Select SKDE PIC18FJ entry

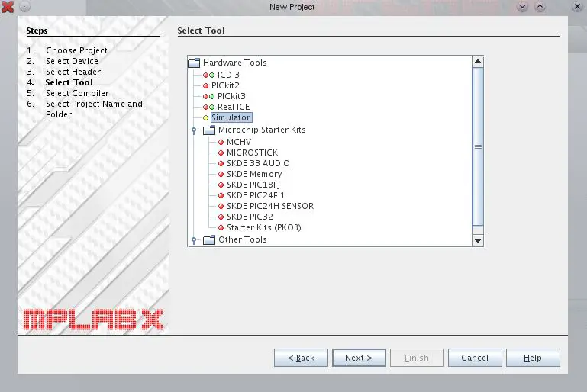[253, 185]
